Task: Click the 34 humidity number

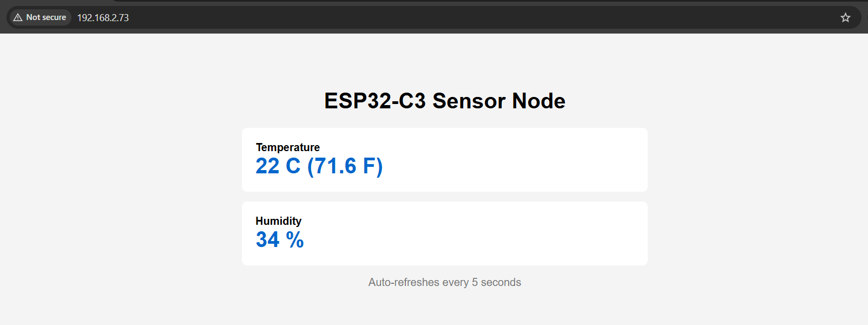Action: [267, 240]
